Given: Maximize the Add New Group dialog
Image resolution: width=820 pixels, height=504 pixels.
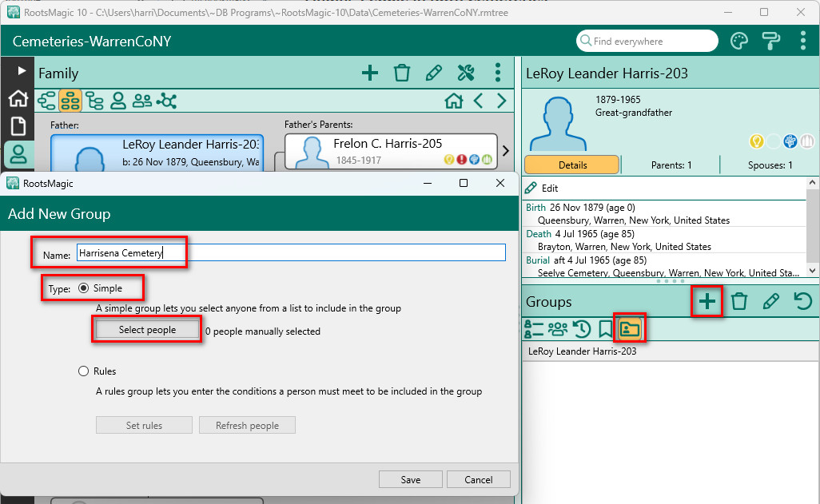Looking at the screenshot, I should pos(464,183).
